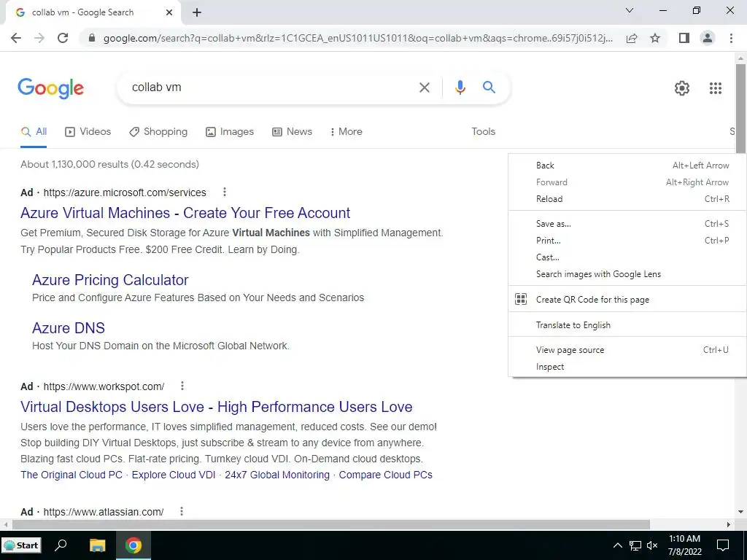Screen dimensions: 747x560
Task: Open a new tab with plus icon
Action: [197, 13]
